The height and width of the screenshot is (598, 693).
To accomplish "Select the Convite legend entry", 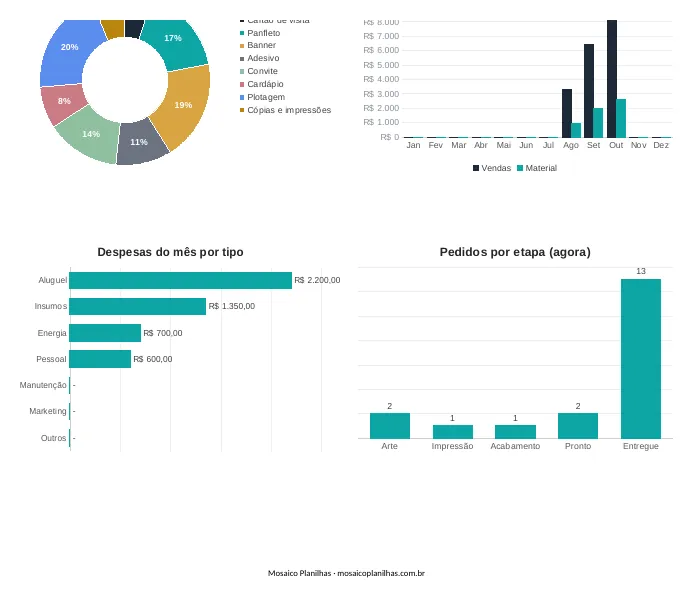I will (259, 71).
